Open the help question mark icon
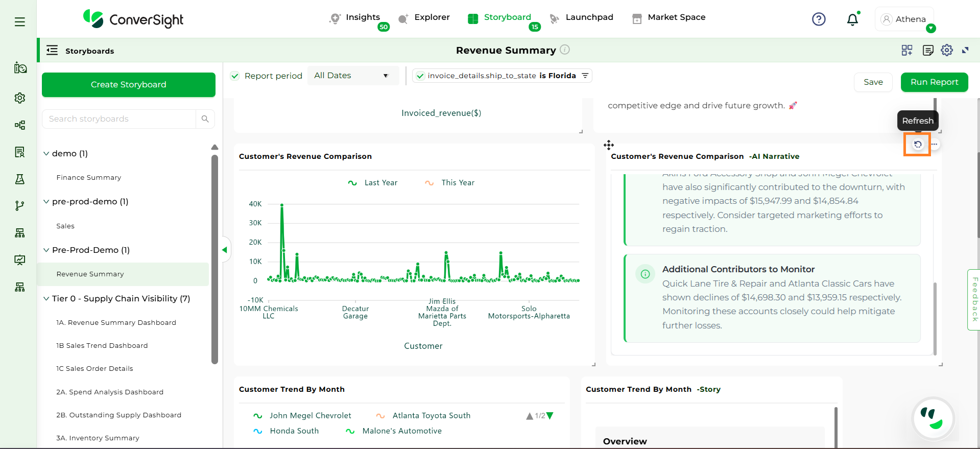Image resolution: width=980 pixels, height=449 pixels. [x=819, y=19]
